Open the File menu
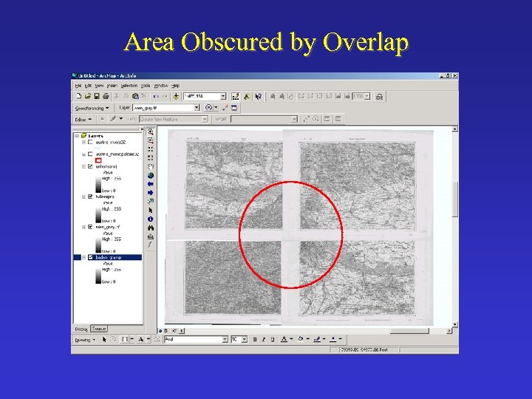The image size is (532, 399). click(x=78, y=86)
